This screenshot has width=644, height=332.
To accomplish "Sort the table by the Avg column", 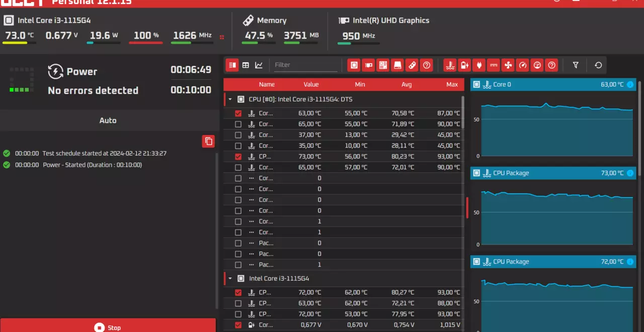I will point(407,85).
